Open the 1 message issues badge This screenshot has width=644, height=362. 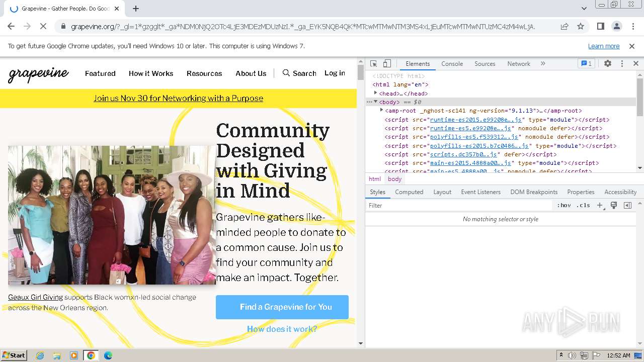pyautogui.click(x=586, y=64)
